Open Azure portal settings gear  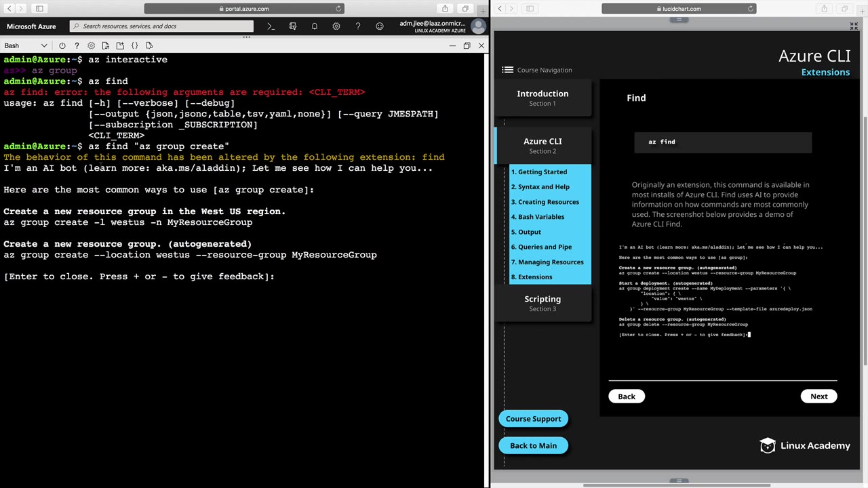(336, 26)
